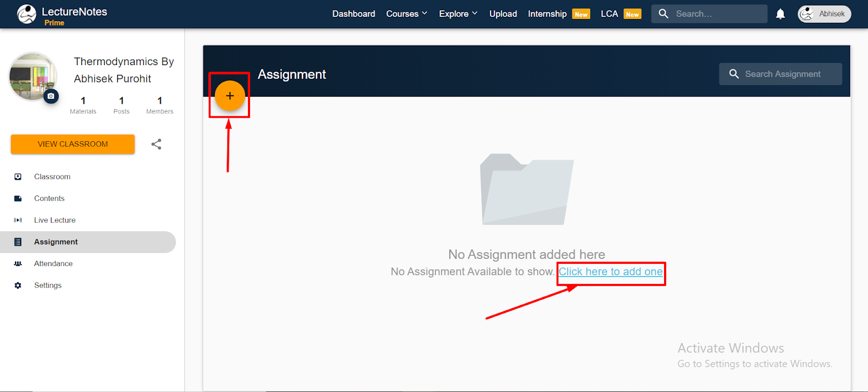Focus the top Search field
Image resolution: width=868 pixels, height=392 pixels.
(709, 14)
